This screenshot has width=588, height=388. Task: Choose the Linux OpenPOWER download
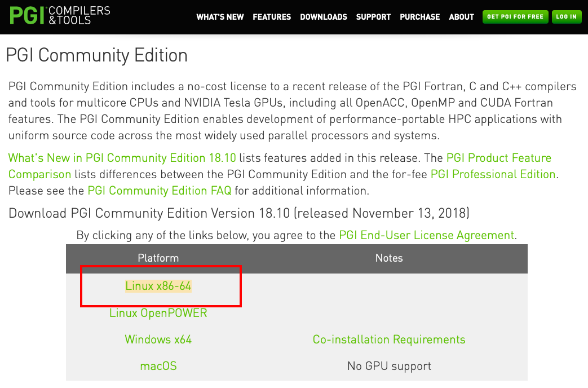tap(158, 312)
